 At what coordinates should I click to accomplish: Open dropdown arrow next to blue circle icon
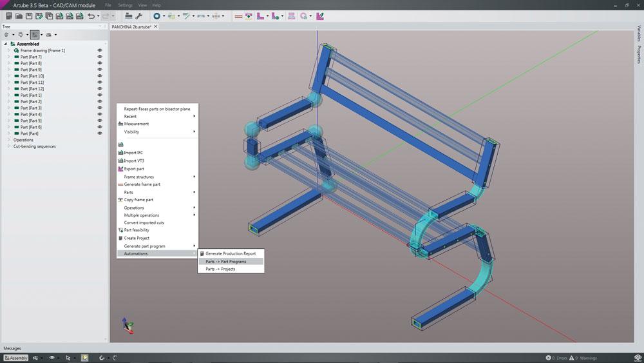164,17
